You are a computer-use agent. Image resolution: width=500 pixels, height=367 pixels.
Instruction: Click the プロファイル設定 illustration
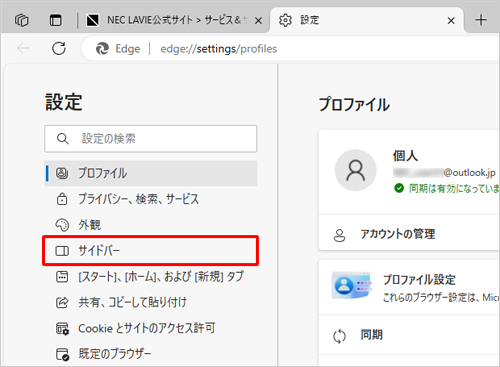click(352, 286)
